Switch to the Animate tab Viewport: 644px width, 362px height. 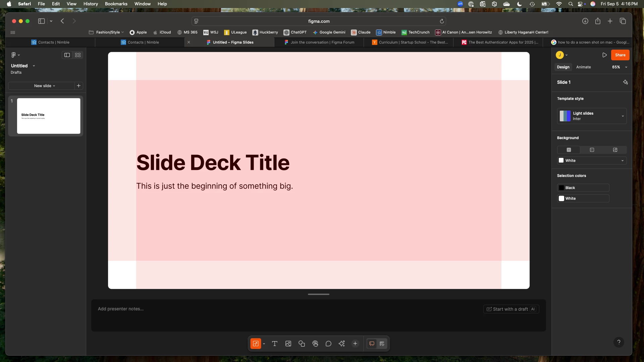tap(583, 67)
